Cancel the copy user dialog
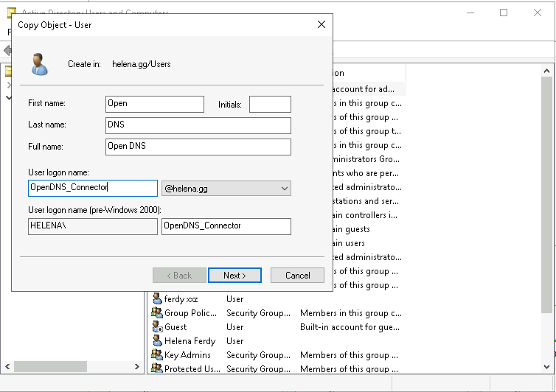This screenshot has height=392, width=556. tap(297, 276)
